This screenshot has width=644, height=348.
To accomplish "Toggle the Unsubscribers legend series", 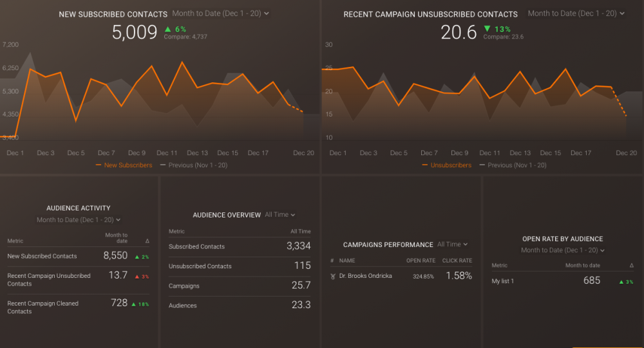I will pyautogui.click(x=446, y=165).
